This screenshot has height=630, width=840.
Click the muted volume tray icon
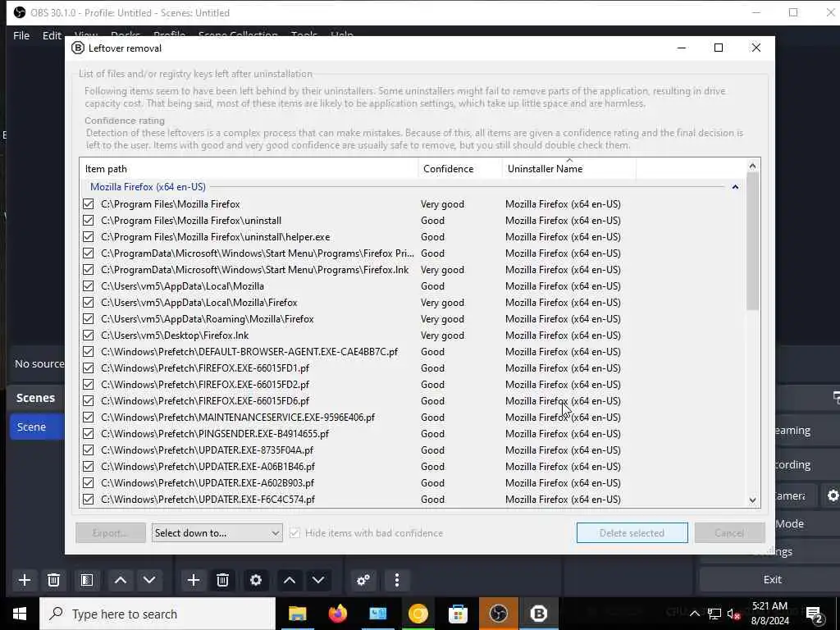pos(733,614)
